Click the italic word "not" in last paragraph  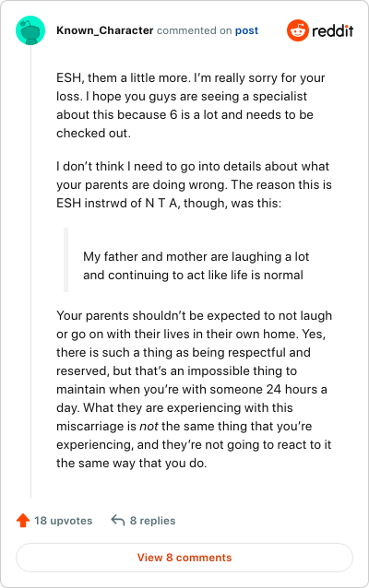[x=149, y=426]
